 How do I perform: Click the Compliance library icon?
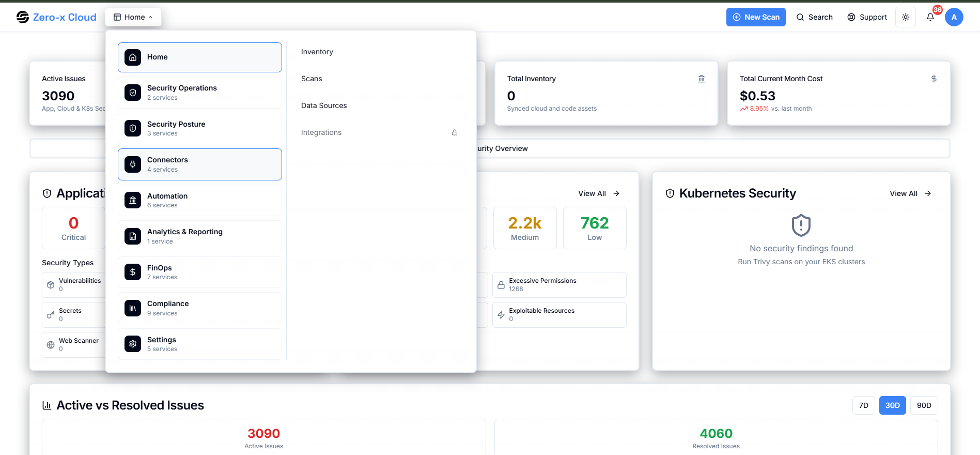click(133, 308)
